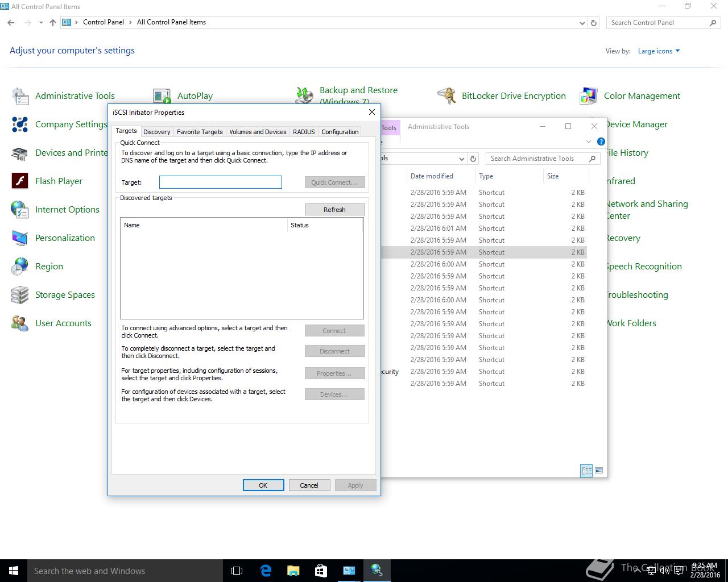728x582 pixels.
Task: Expand recent locations dropdown next to forward arrow
Action: [x=41, y=23]
